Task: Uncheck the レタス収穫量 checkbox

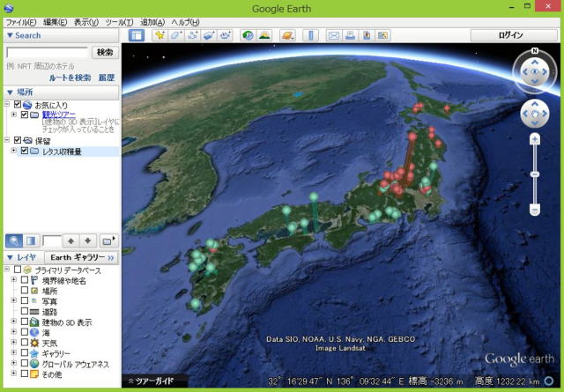Action: click(x=25, y=152)
